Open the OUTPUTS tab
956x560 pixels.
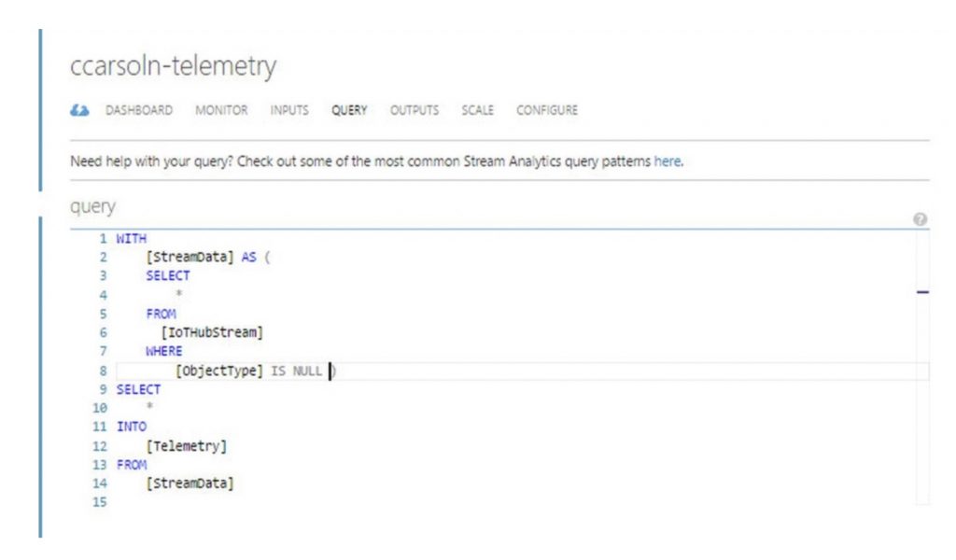[x=415, y=110]
